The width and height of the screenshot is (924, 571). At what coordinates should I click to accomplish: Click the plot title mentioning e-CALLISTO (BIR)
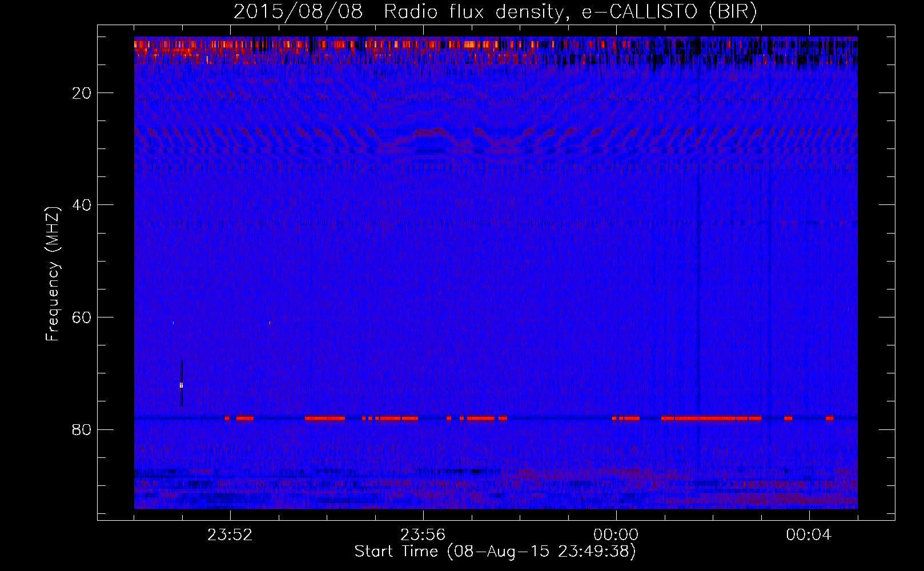pos(495,12)
